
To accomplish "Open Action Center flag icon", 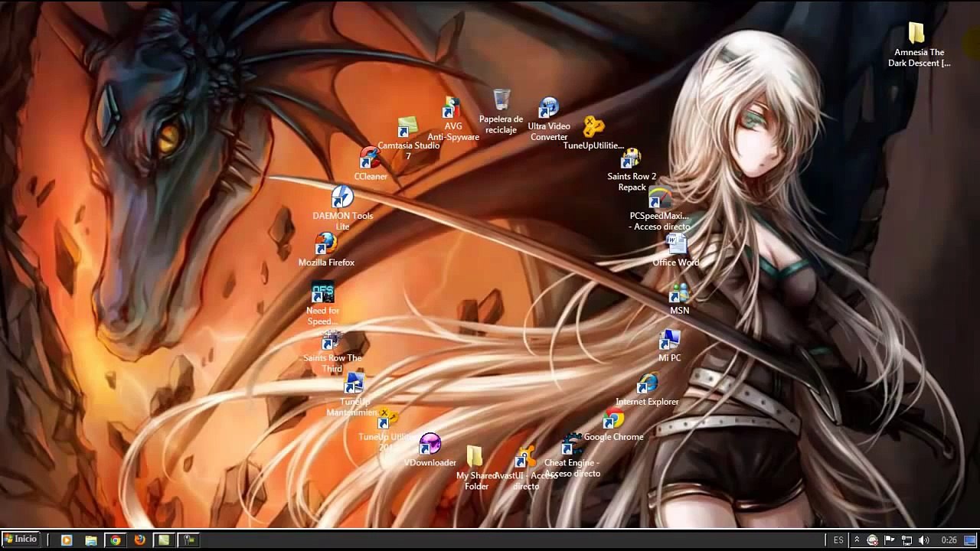I will (890, 540).
